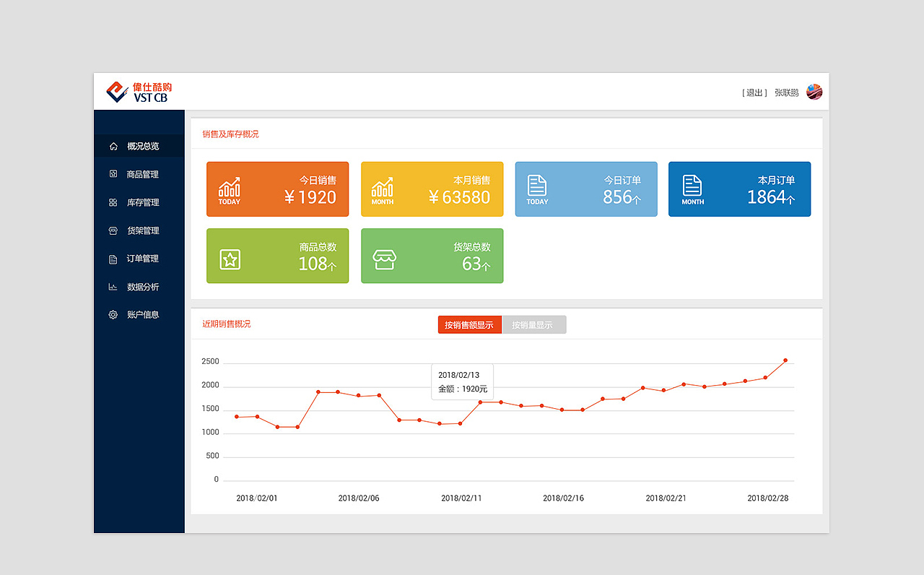Click the 今日销售 ¥1920 value

click(x=310, y=197)
